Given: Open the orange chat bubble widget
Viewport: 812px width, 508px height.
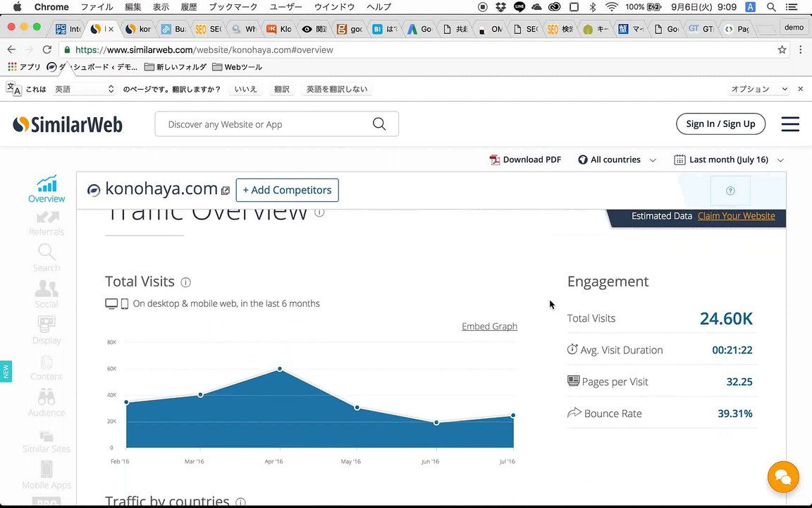Looking at the screenshot, I should (x=783, y=476).
